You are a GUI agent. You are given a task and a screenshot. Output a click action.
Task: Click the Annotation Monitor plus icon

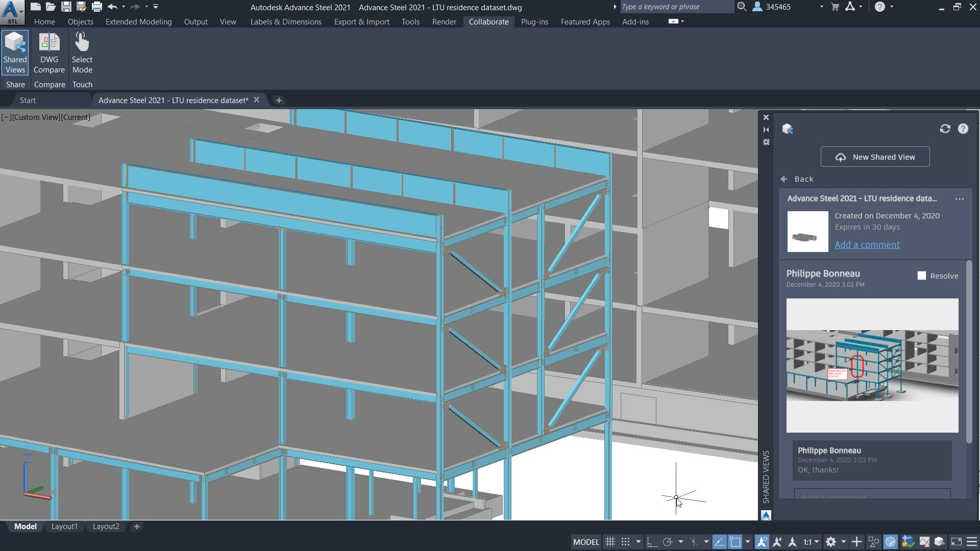coord(857,542)
